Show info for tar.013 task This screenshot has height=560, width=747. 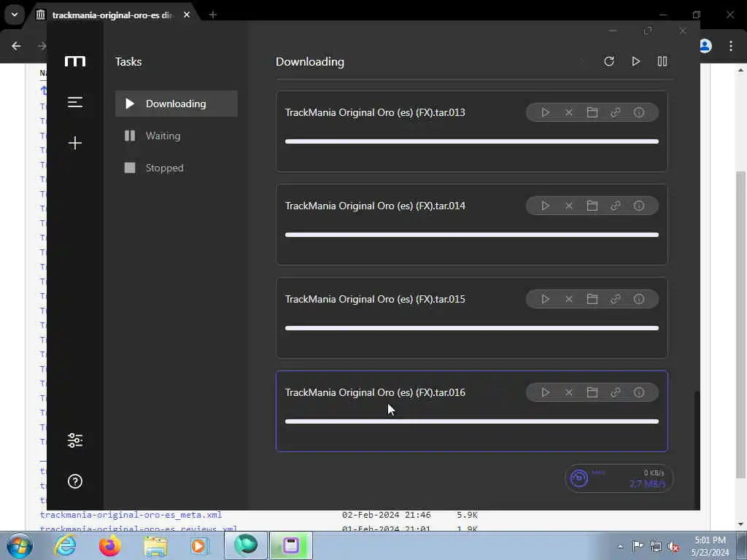pyautogui.click(x=639, y=112)
